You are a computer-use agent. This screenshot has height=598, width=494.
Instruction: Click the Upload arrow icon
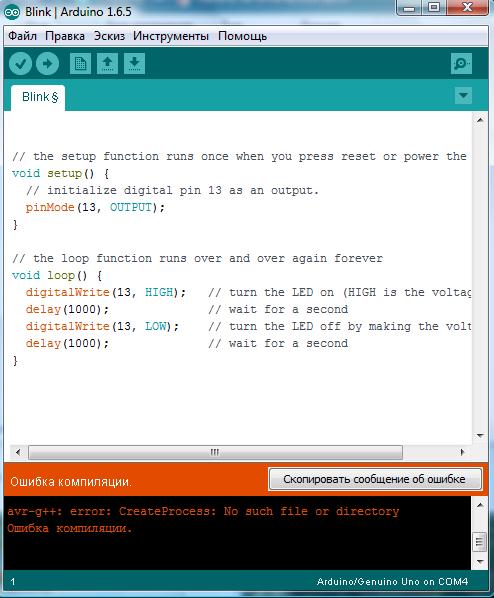coord(47,63)
